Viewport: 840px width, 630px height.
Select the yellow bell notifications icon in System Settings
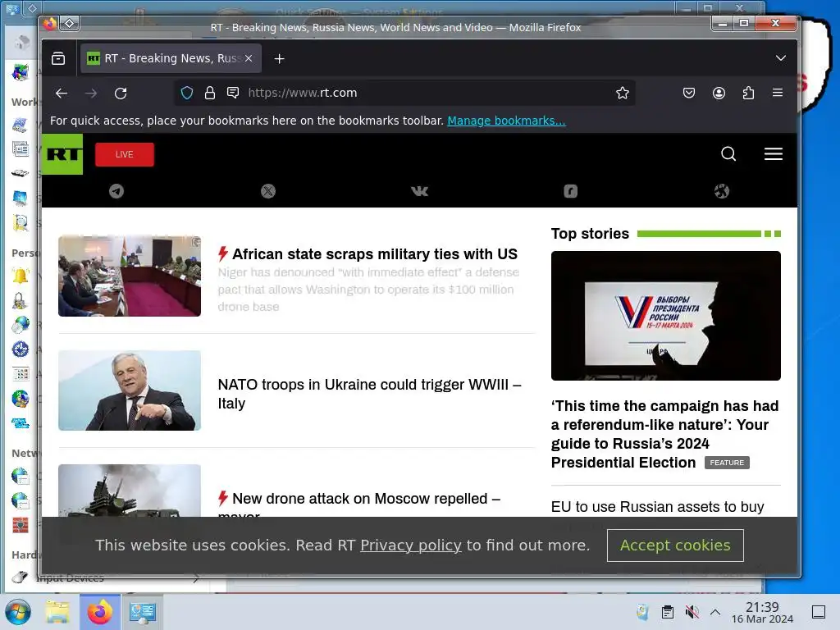click(21, 276)
